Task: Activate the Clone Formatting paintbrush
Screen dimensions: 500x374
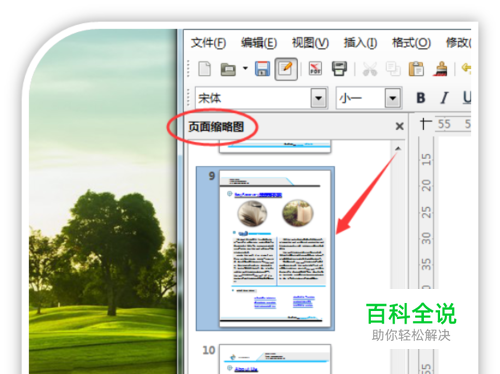Action: [440, 69]
